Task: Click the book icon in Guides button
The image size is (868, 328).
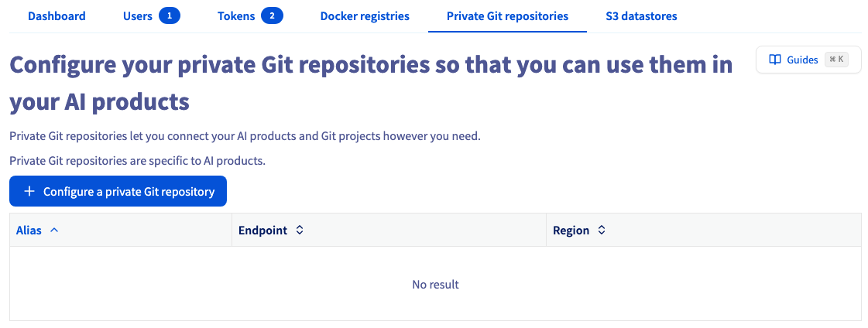Action: pos(775,60)
